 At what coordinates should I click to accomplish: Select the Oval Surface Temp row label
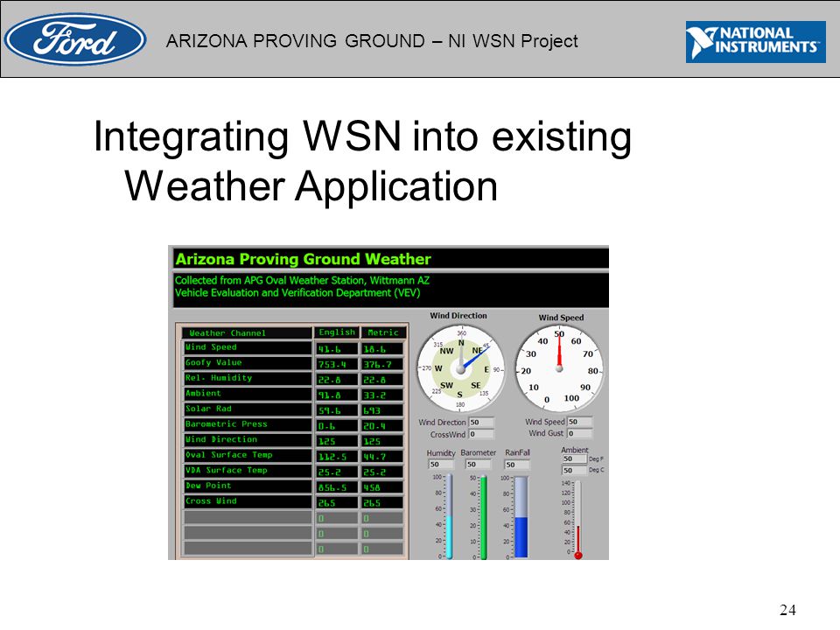point(248,455)
